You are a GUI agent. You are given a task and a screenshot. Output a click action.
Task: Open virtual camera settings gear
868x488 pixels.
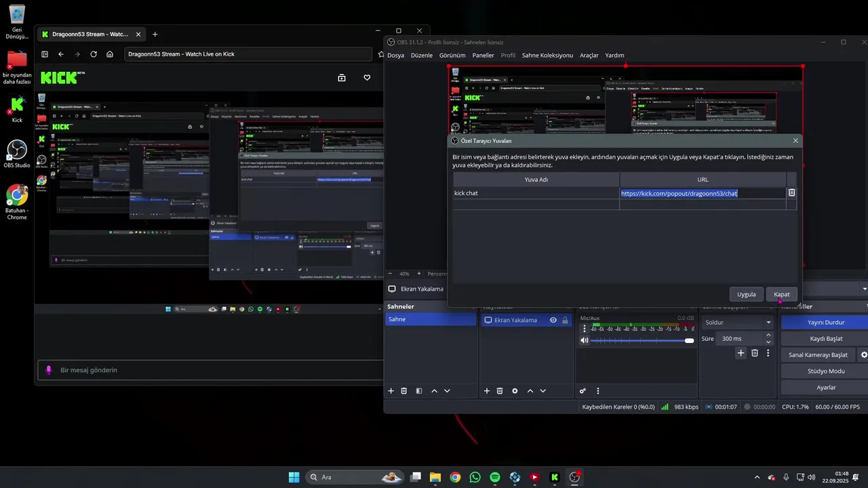(x=864, y=354)
